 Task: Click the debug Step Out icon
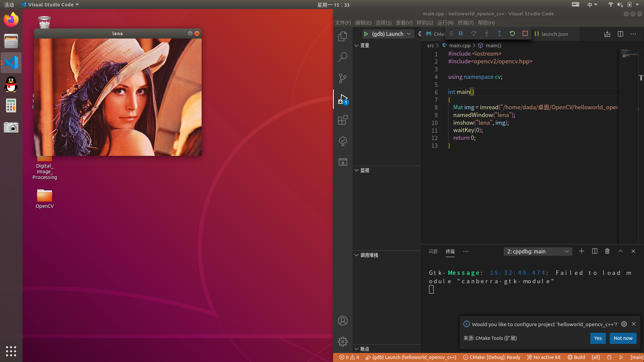tap(499, 34)
